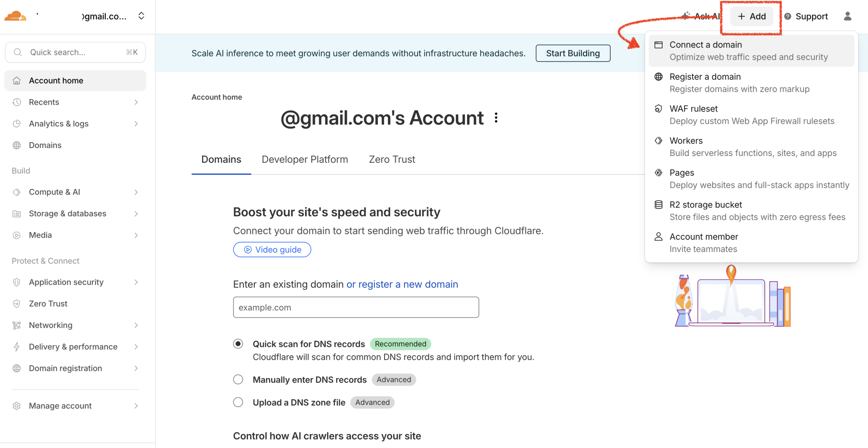Viewport: 868px width, 448px height.
Task: Click the example.com domain input field
Action: click(356, 307)
